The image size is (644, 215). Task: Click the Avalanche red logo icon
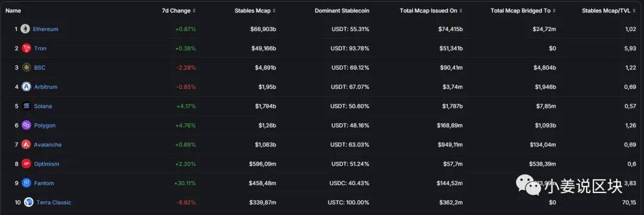coord(26,145)
